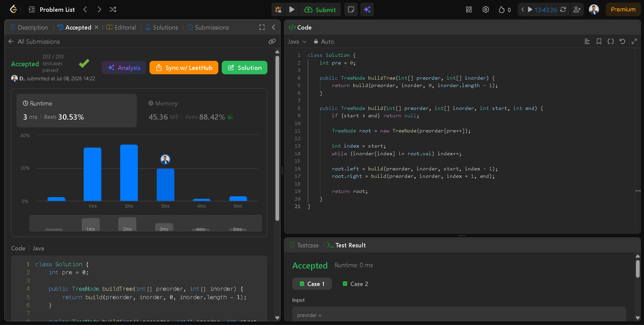Go back to All Submissions

click(34, 41)
